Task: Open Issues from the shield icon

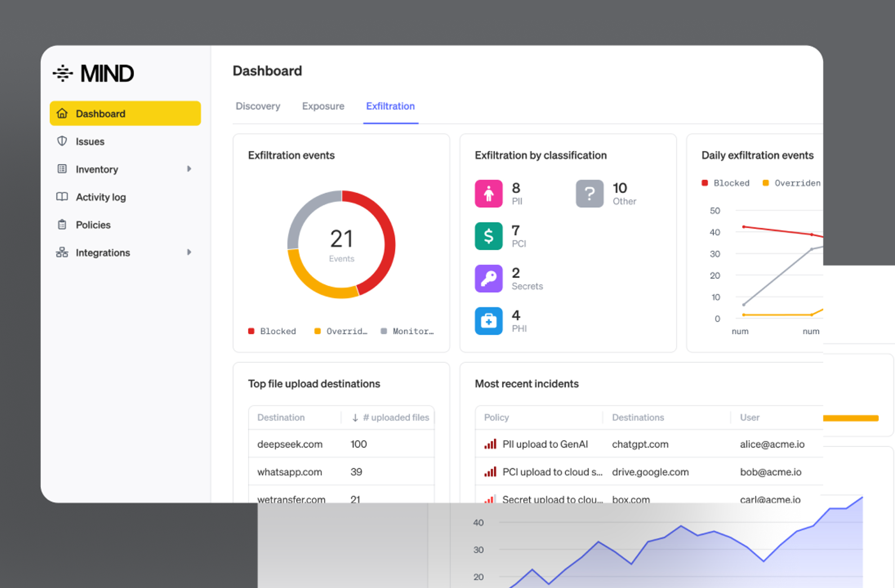Action: [x=62, y=141]
